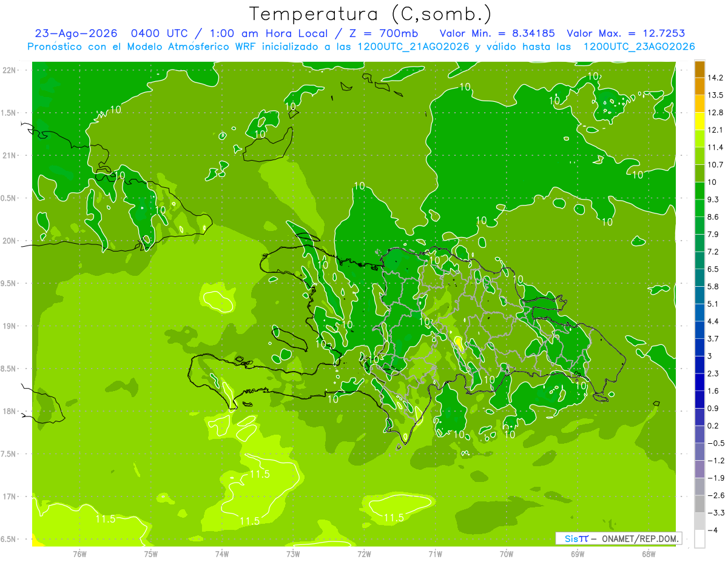Click the 75W longitude label
This screenshot has width=728, height=562.
(x=151, y=554)
